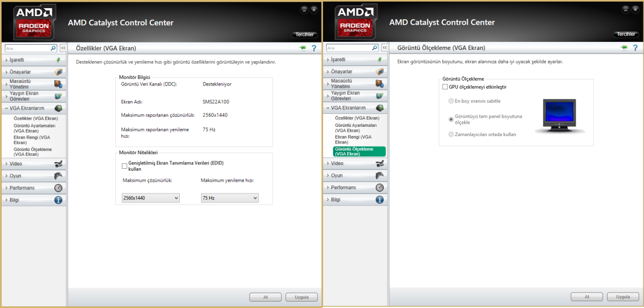Click the Bilgi info icon in Özellikler window sidebar
The width and height of the screenshot is (644, 308).
(58, 200)
